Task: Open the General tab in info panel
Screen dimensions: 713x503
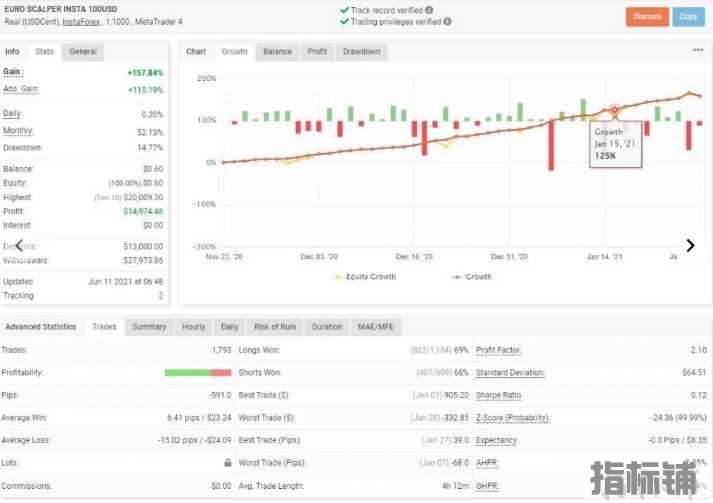Action: (x=83, y=52)
